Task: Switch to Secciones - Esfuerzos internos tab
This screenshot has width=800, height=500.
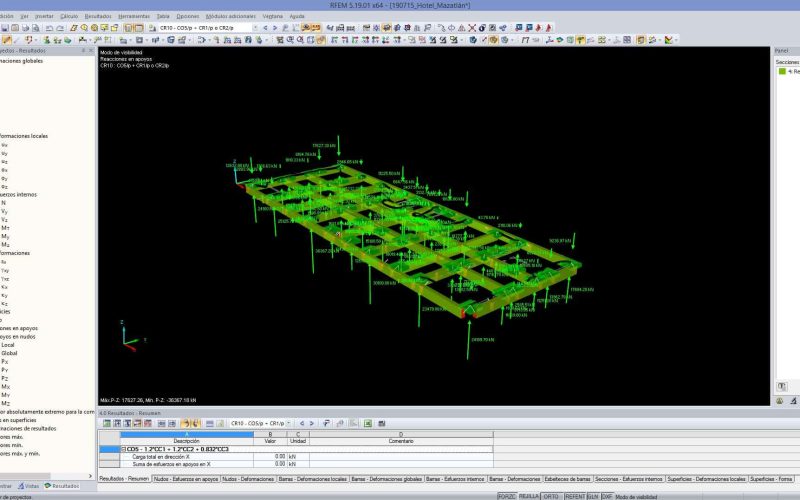Action: pos(629,479)
